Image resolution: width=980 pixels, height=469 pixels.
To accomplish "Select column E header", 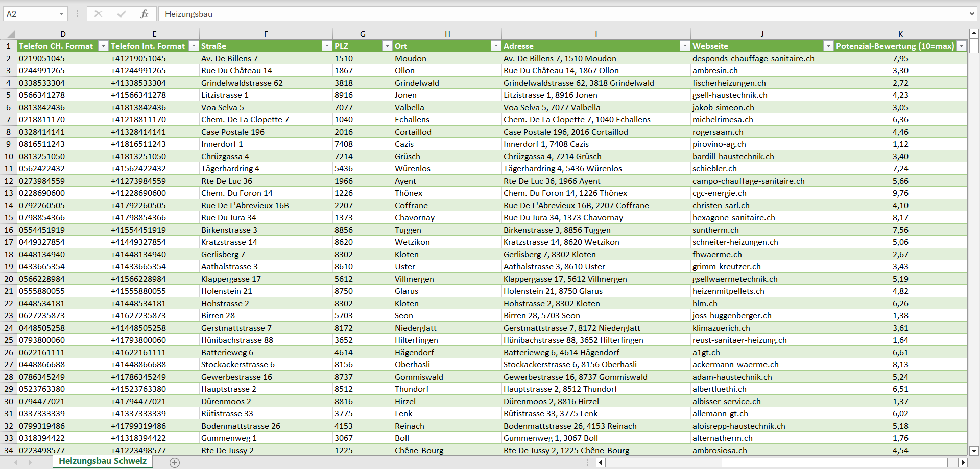I will click(154, 34).
